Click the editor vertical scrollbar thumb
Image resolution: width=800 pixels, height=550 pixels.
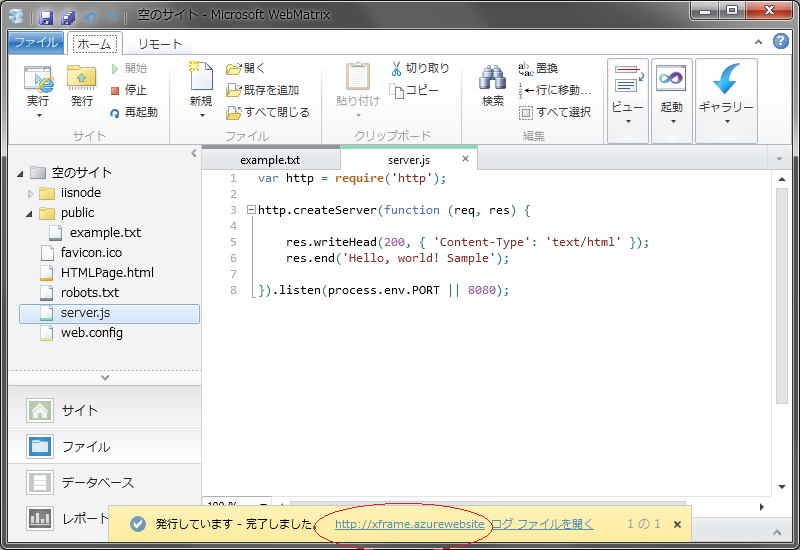click(781, 296)
